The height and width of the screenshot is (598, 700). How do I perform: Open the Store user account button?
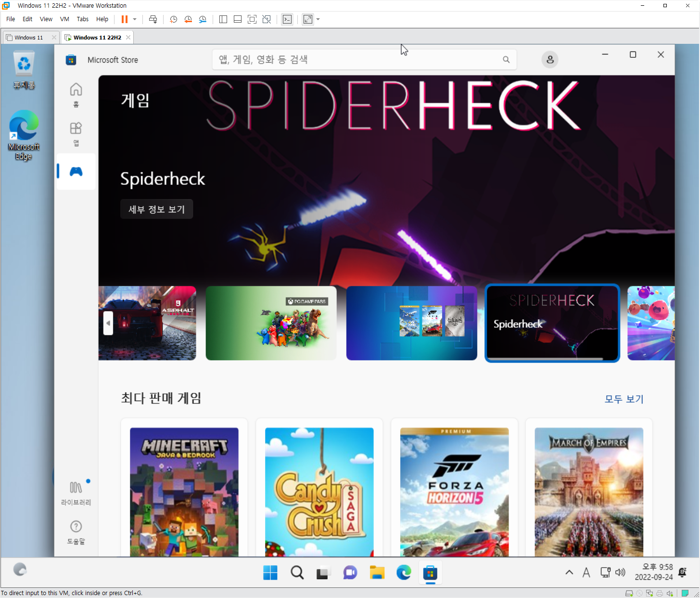pos(550,60)
